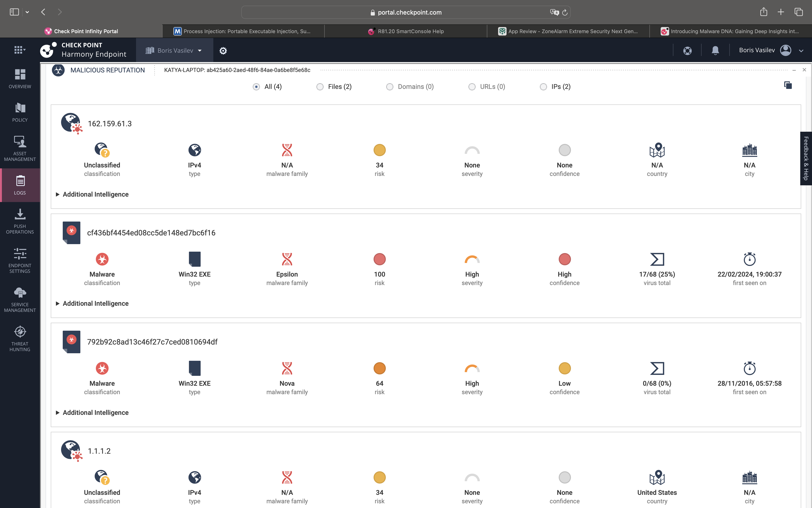Minimize the Malicious Reputation panel

click(x=794, y=70)
